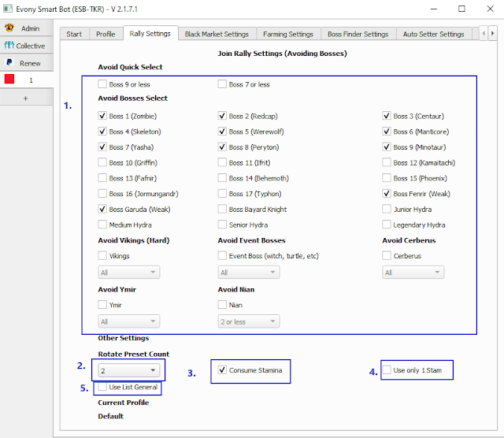Check Boss 16 (Jormungandr)

coord(102,194)
